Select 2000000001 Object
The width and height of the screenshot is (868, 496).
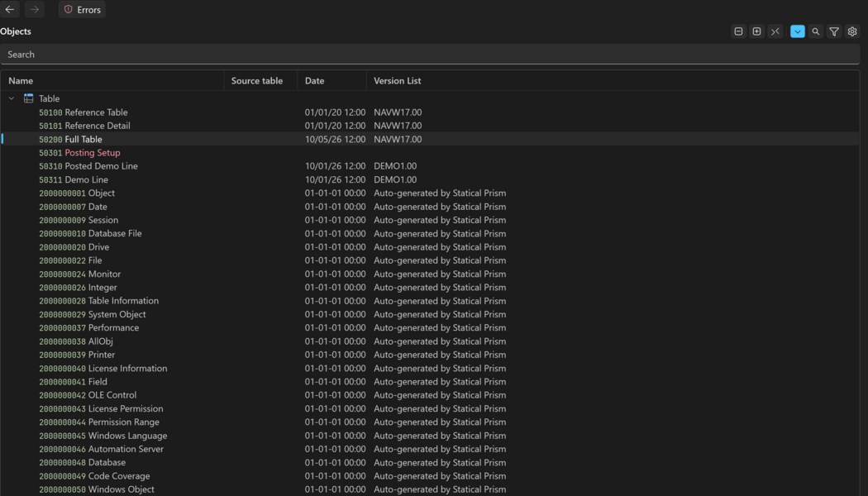[x=76, y=193]
